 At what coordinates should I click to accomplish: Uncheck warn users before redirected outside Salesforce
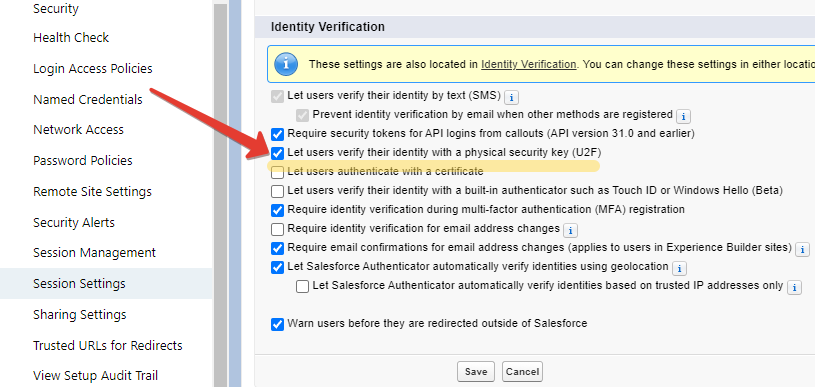278,325
